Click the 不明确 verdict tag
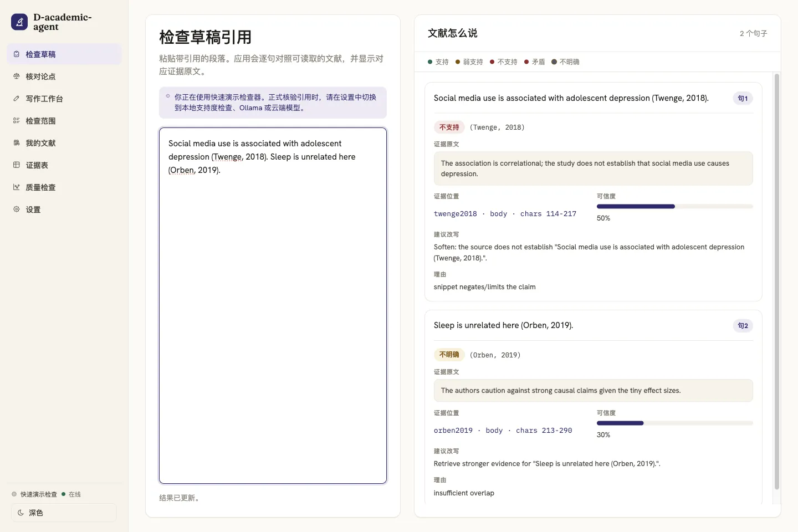 [449, 355]
